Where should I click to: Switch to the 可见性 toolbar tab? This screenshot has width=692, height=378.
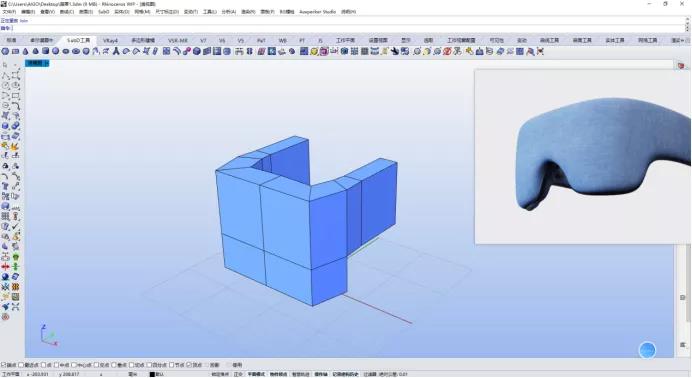[x=496, y=40]
